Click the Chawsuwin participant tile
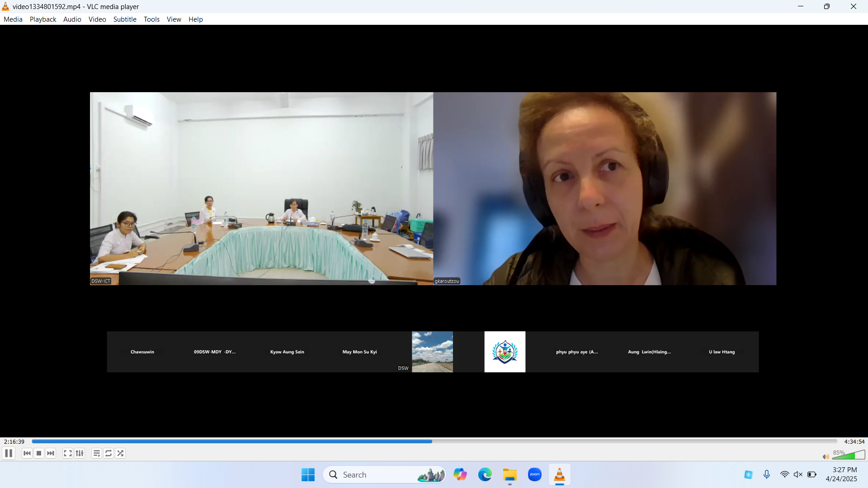Image resolution: width=868 pixels, height=488 pixels. point(142,352)
